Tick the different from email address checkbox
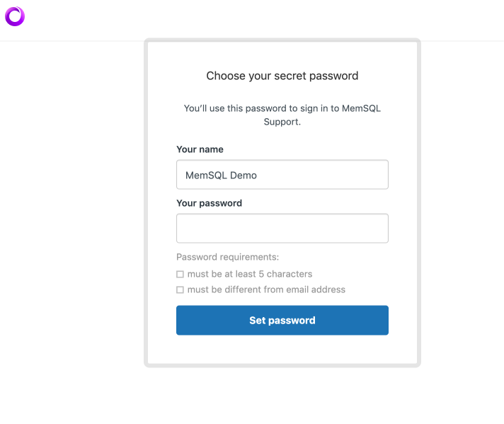The width and height of the screenshot is (504, 424). point(180,290)
